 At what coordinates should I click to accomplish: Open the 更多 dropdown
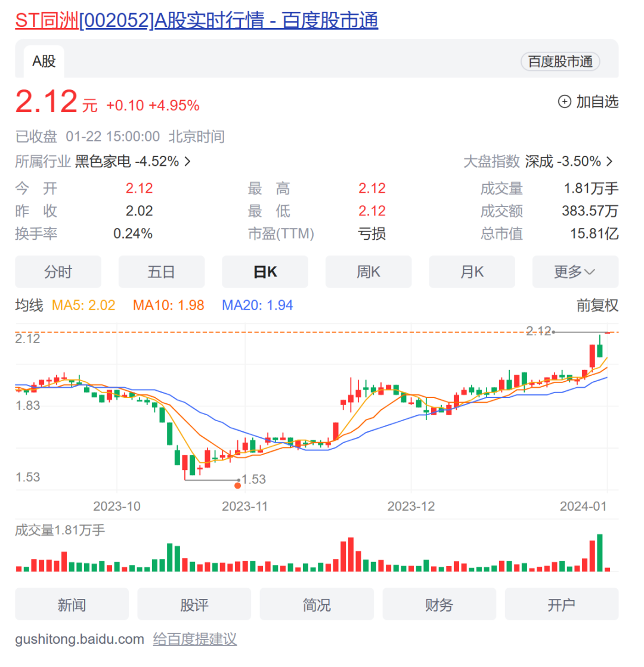(x=575, y=272)
